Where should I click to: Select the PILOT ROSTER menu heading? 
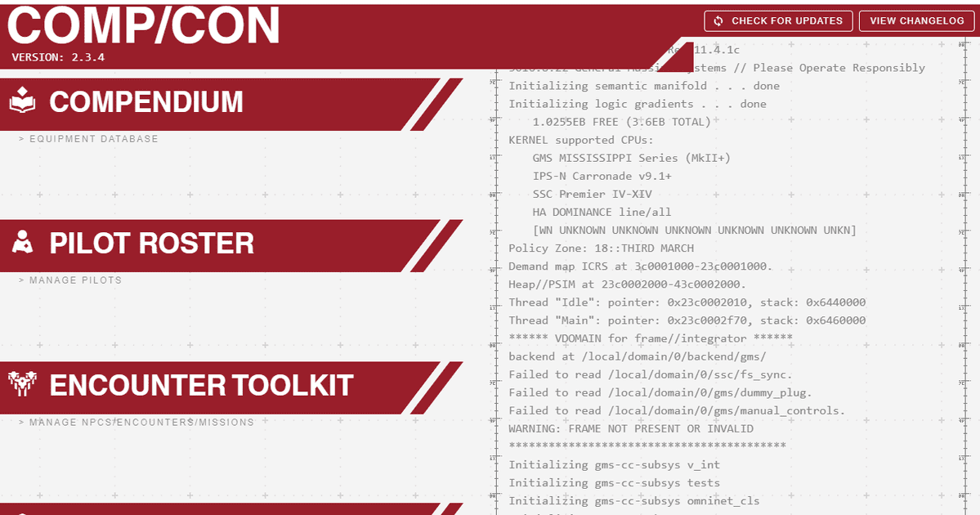coord(151,244)
